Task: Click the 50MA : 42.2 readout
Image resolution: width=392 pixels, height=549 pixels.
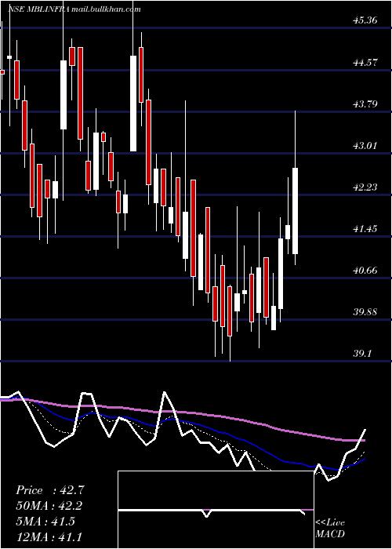Action: pyautogui.click(x=50, y=506)
